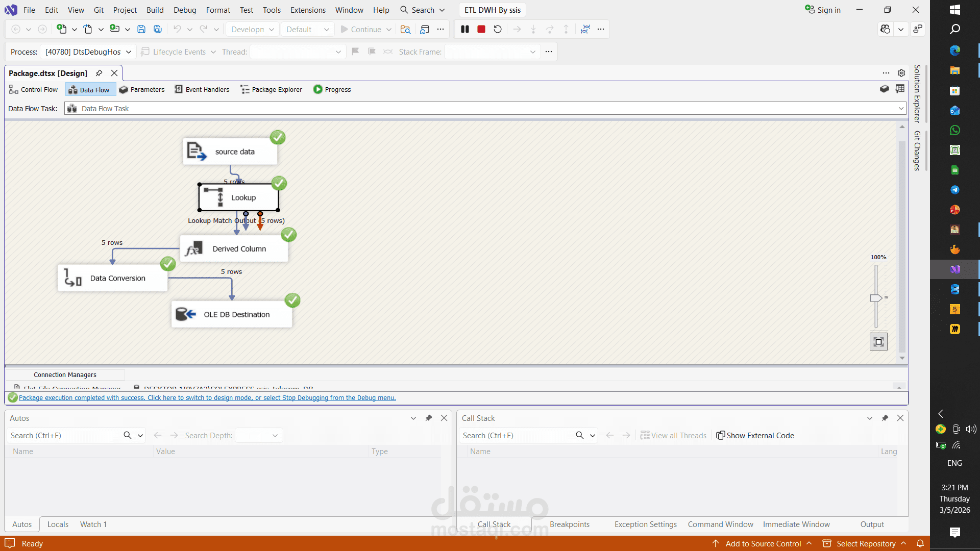
Task: Click the designer zoom slider handle
Action: pyautogui.click(x=876, y=298)
